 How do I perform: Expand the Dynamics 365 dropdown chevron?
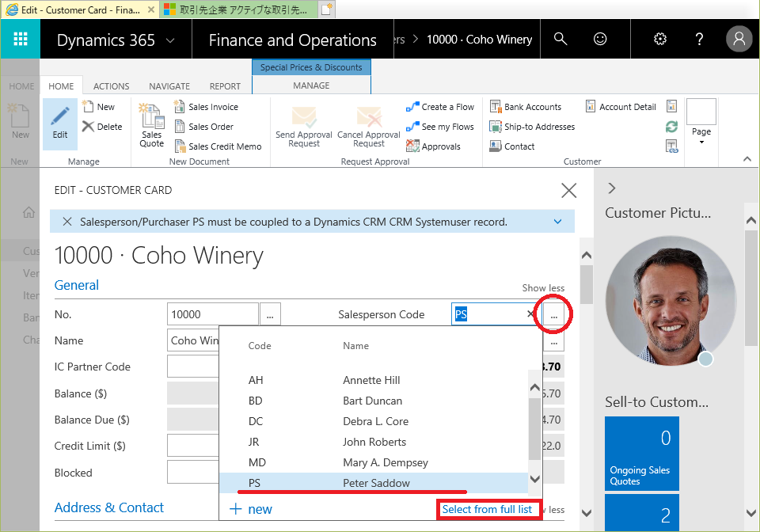(x=171, y=40)
